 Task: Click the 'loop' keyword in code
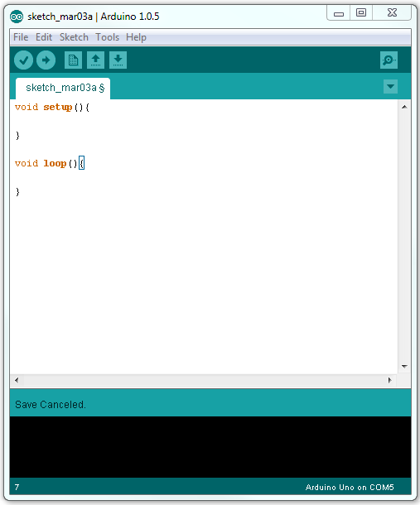pyautogui.click(x=55, y=163)
